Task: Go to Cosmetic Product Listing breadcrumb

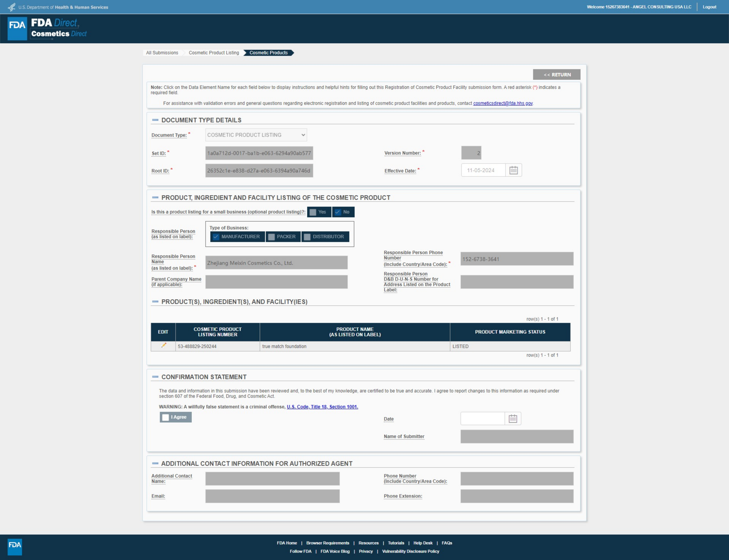Action: [x=214, y=53]
